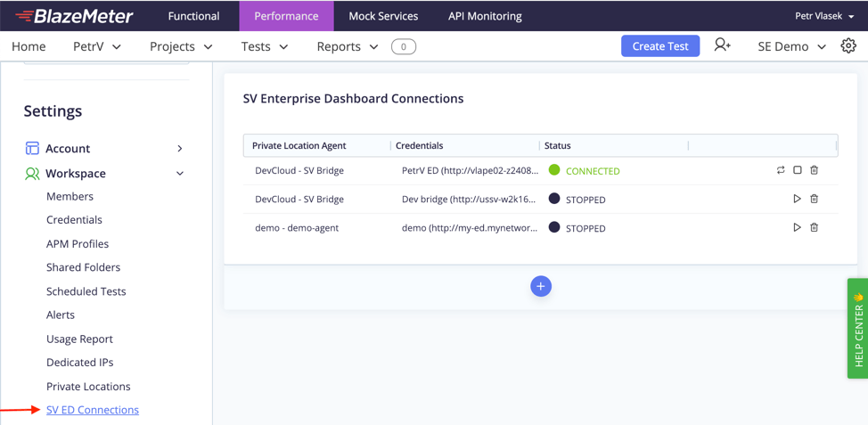Click the invite user icon
This screenshot has height=425, width=868.
(x=723, y=45)
